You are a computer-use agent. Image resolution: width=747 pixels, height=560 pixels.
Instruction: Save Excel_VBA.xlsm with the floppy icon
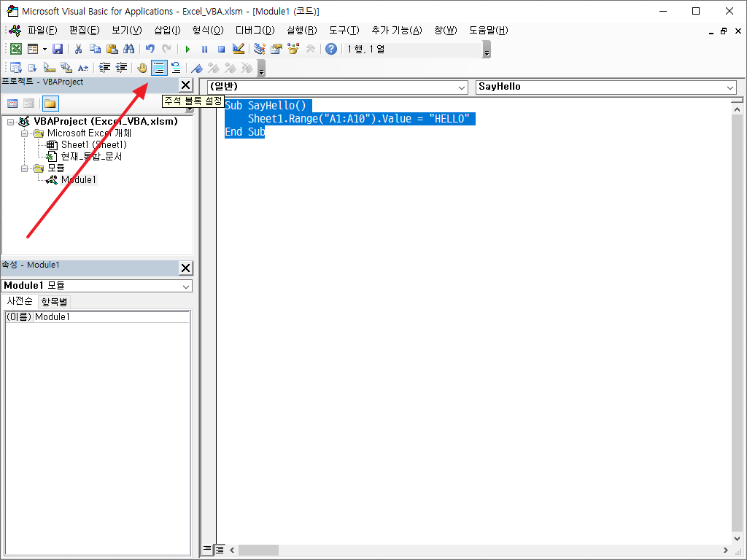pos(58,49)
